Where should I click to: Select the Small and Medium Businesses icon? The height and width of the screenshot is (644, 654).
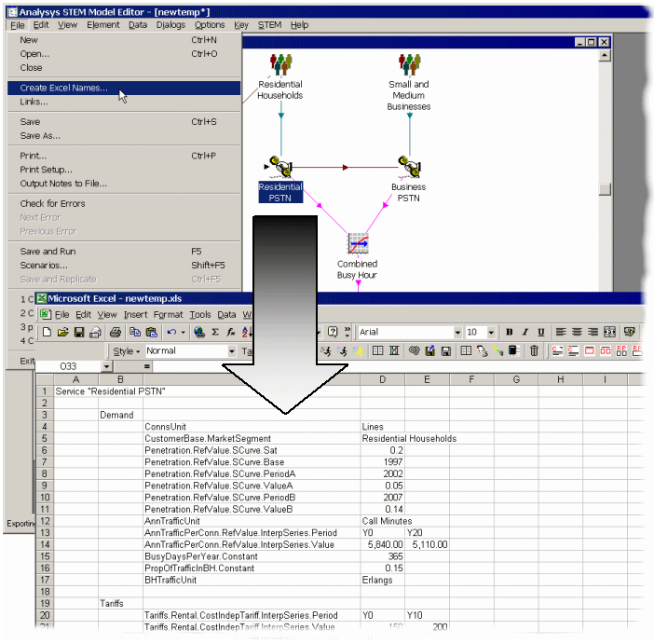click(409, 64)
